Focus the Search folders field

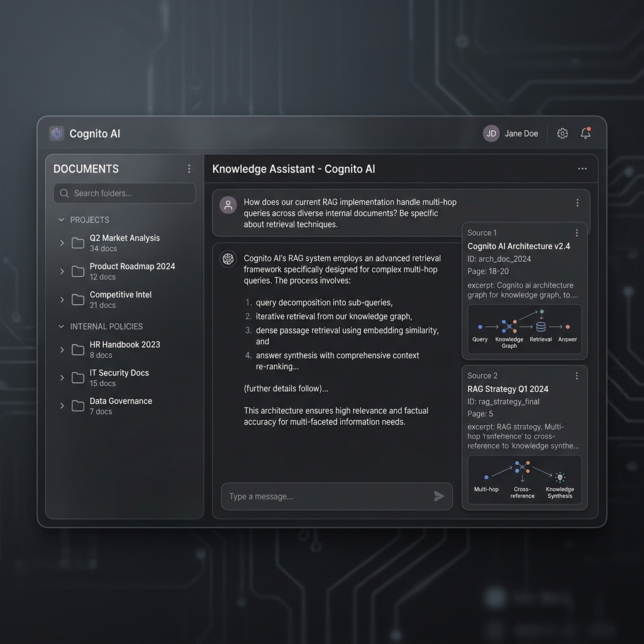pyautogui.click(x=125, y=193)
